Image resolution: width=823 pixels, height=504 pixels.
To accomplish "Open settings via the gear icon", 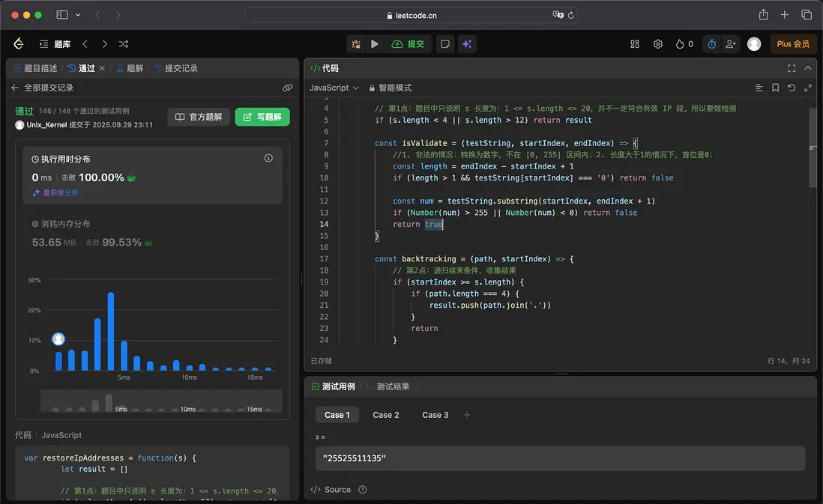I will pyautogui.click(x=658, y=44).
